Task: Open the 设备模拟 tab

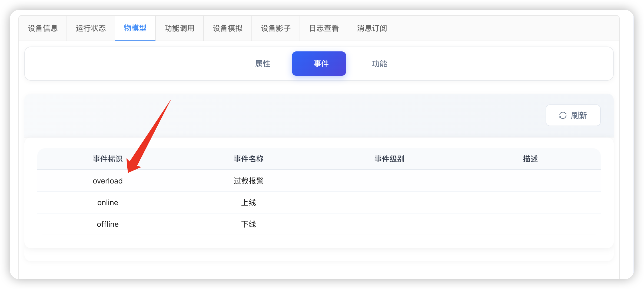Action: pos(227,28)
